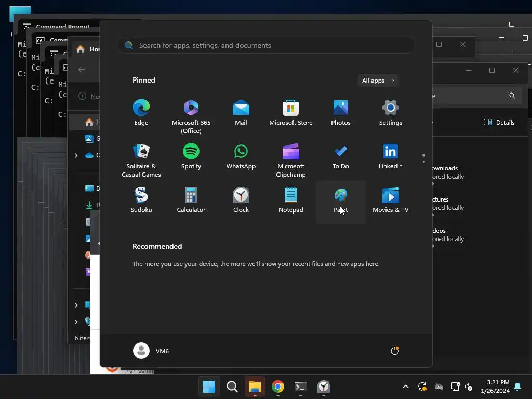
Task: Open Spotify
Action: coord(191,156)
